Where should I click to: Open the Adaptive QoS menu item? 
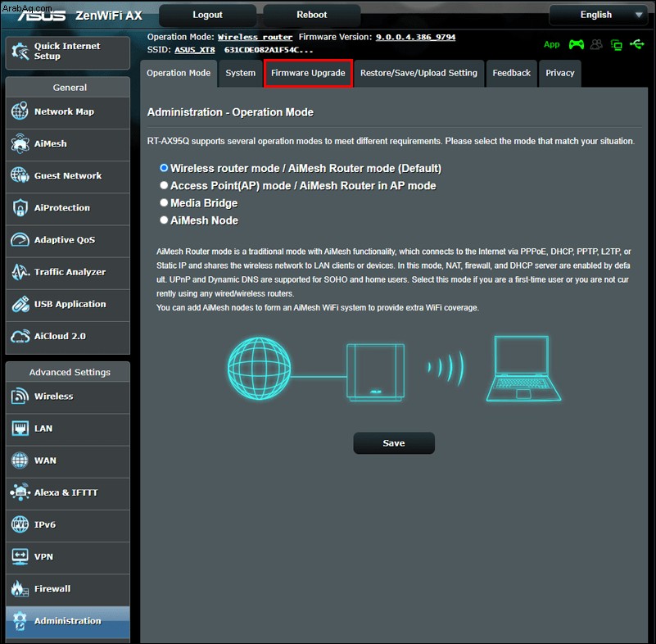[x=68, y=240]
